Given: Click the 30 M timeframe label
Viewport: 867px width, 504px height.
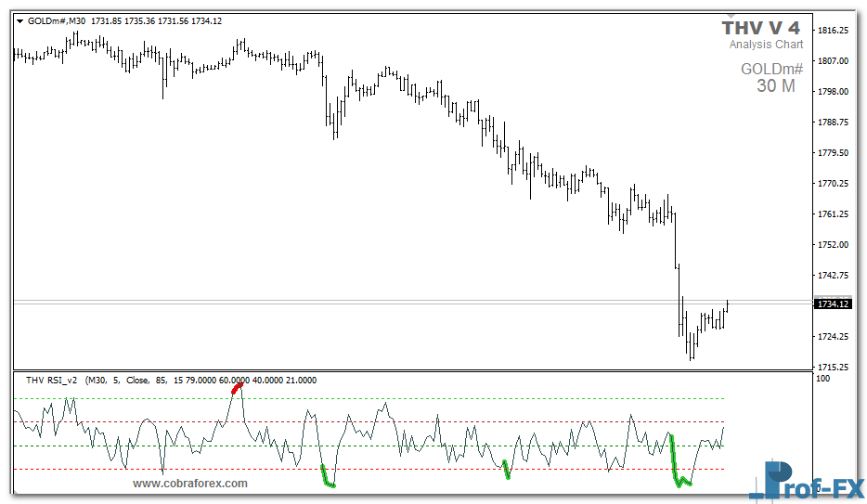Looking at the screenshot, I should point(776,86).
